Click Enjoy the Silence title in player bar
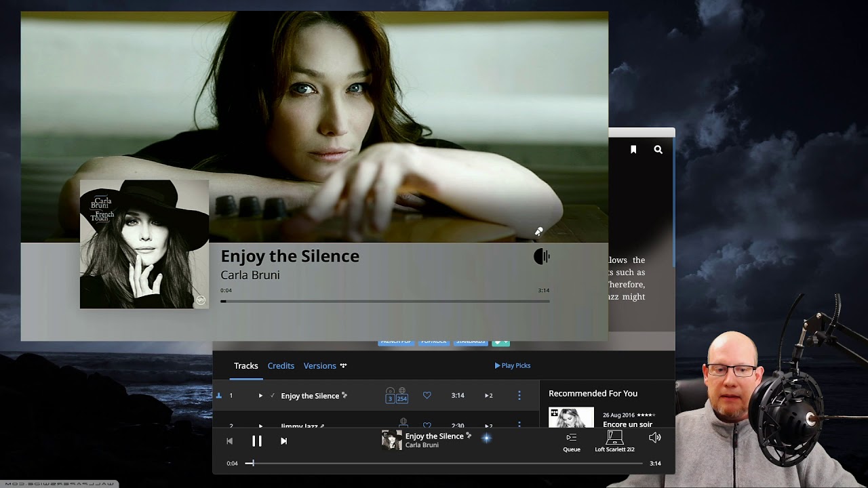This screenshot has height=488, width=868. click(434, 436)
